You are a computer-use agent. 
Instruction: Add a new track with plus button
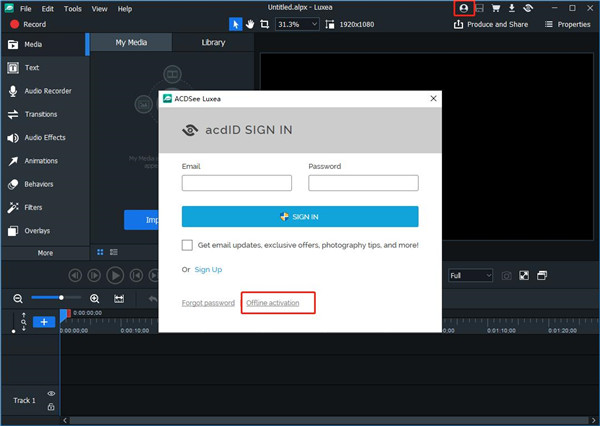point(44,322)
